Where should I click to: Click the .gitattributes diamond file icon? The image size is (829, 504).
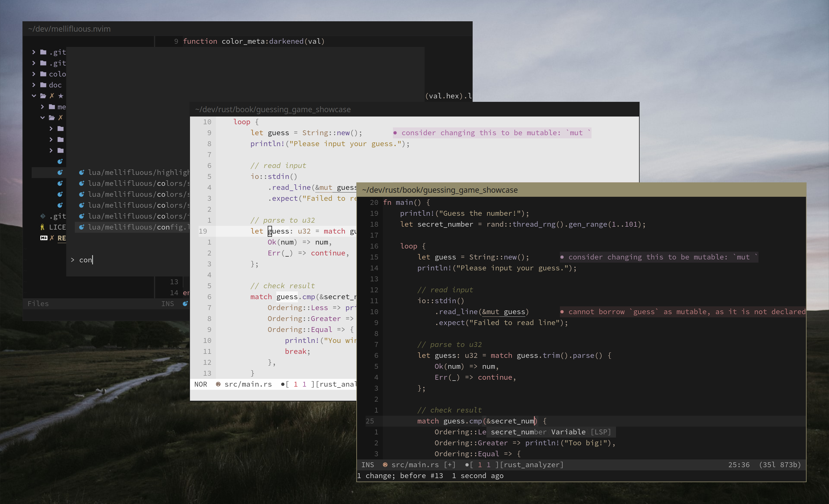click(43, 216)
